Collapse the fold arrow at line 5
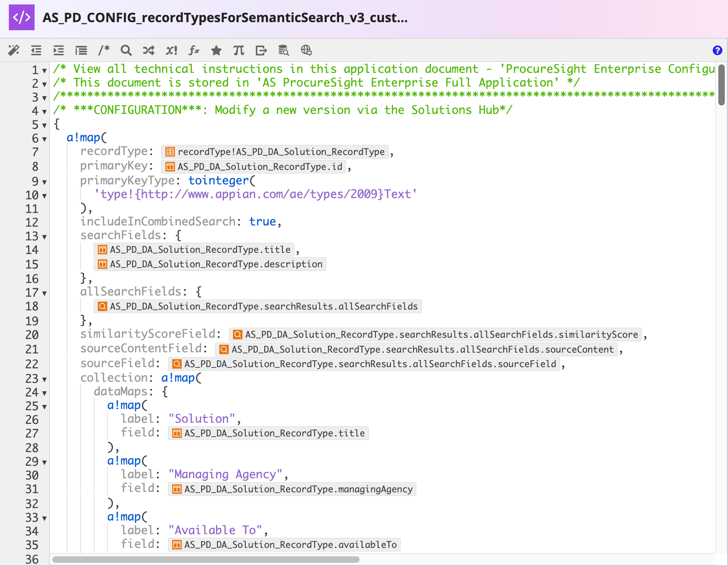This screenshot has width=728, height=566. coord(44,125)
